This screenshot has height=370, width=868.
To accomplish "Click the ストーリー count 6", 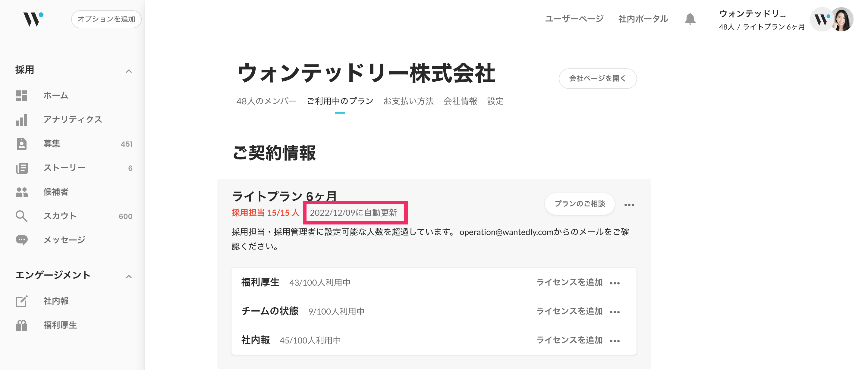I will point(130,168).
